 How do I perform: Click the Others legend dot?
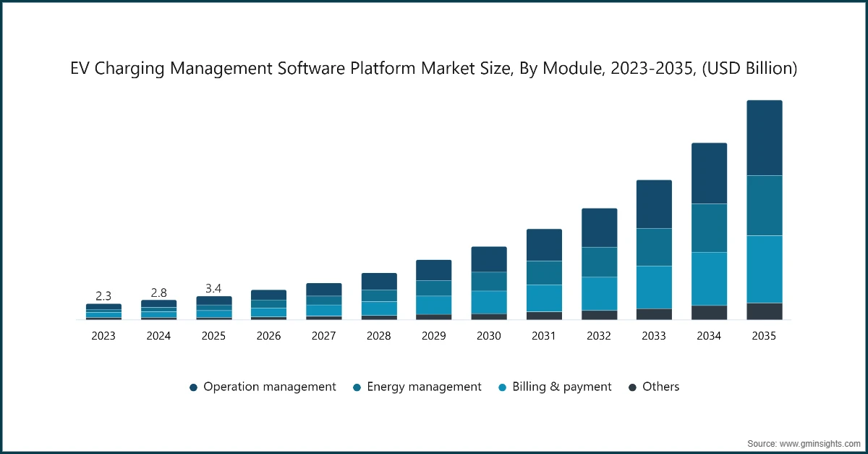[x=631, y=387]
